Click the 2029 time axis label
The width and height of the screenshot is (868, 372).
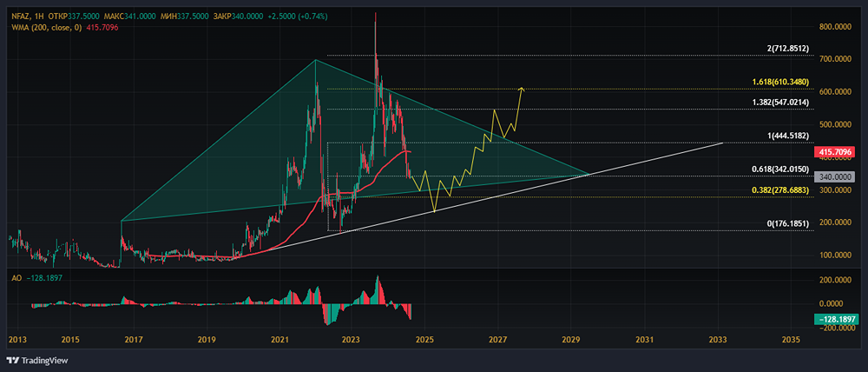coord(571,339)
